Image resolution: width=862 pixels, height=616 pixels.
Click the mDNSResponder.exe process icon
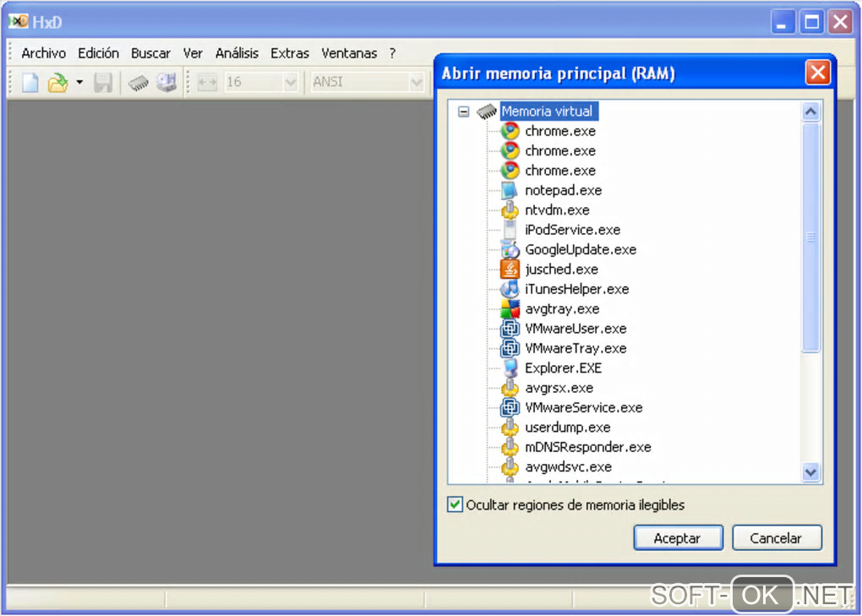[x=510, y=447]
